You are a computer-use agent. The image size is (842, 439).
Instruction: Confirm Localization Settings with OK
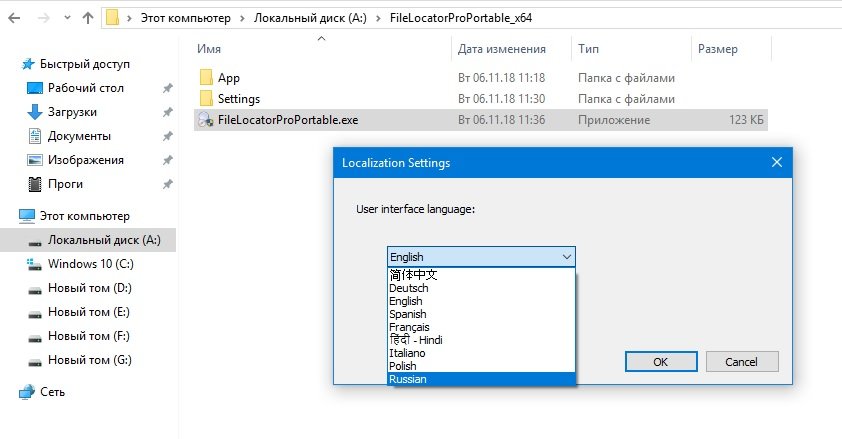point(661,362)
